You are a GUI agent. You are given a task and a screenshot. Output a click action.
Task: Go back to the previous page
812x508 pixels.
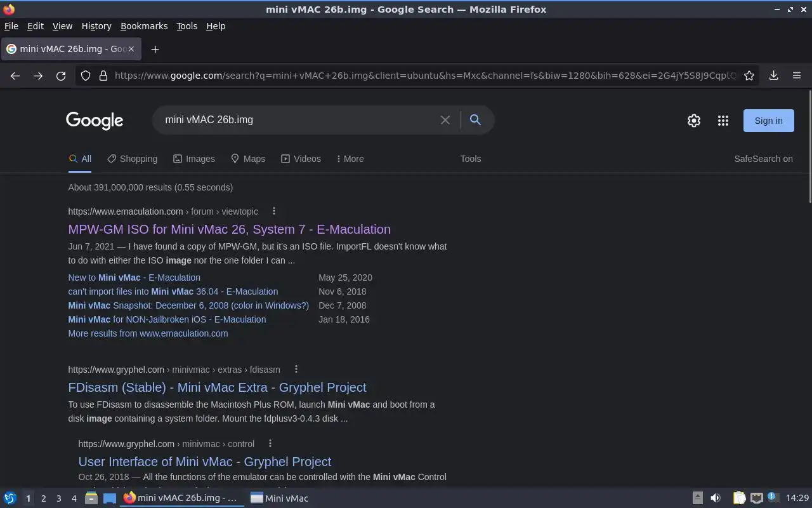[x=15, y=76]
